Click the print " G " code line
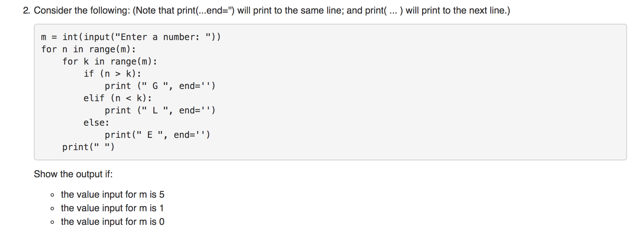The image size is (644, 233). [160, 86]
